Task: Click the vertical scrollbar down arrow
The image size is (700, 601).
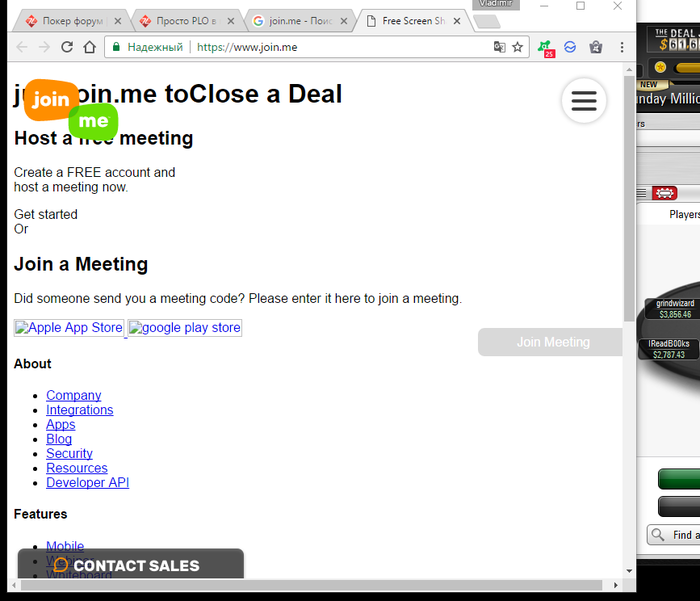Action: point(629,571)
